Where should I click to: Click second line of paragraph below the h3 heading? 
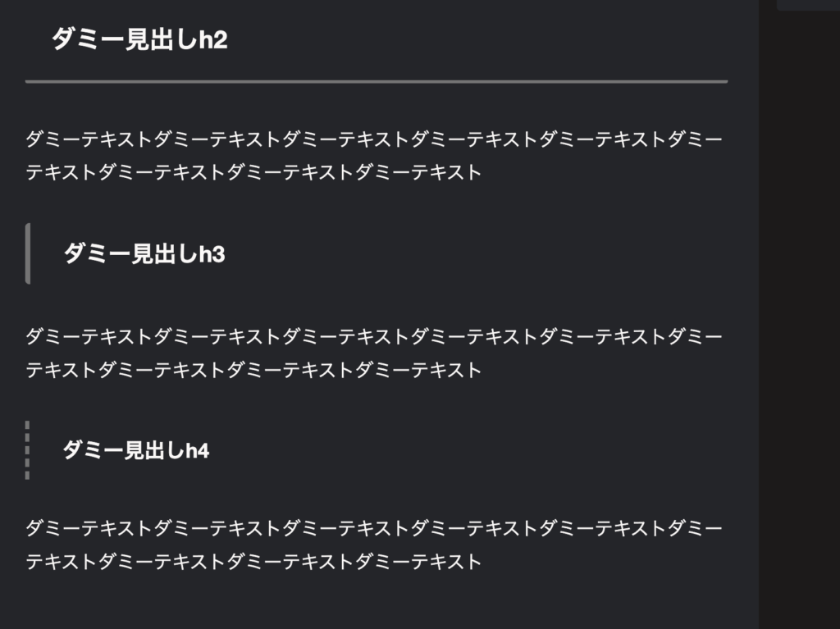pos(253,370)
